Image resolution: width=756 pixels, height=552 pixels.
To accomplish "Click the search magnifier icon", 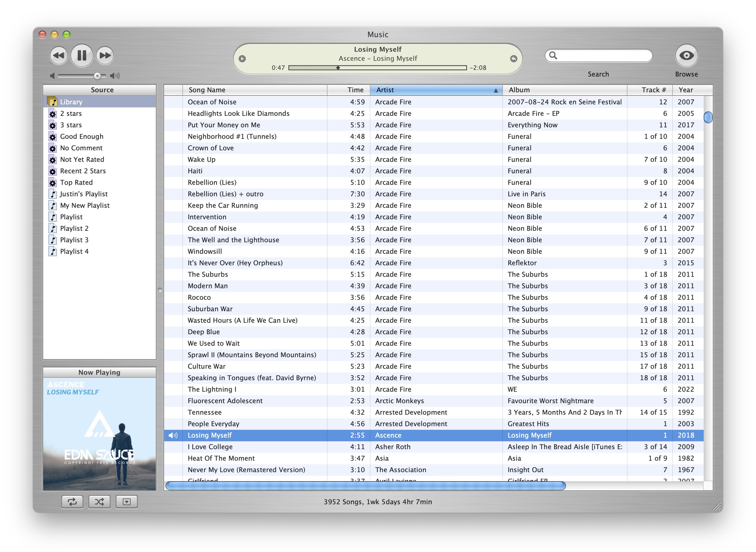I will tap(553, 55).
